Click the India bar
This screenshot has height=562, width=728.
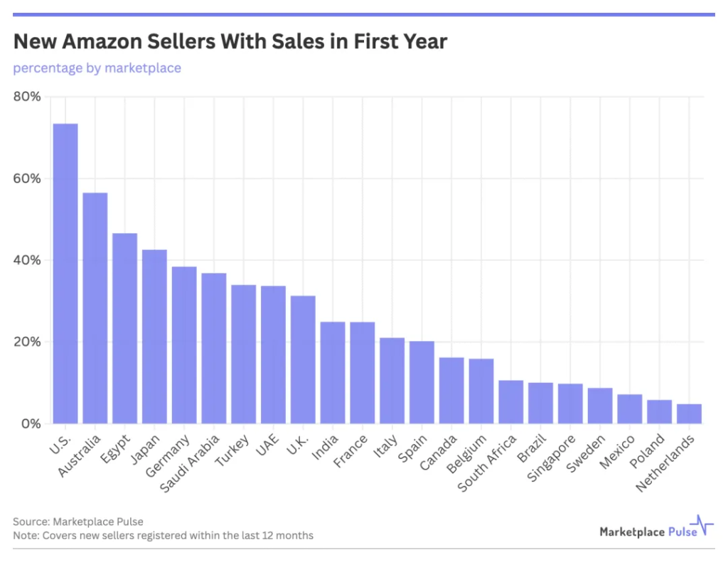coord(333,373)
